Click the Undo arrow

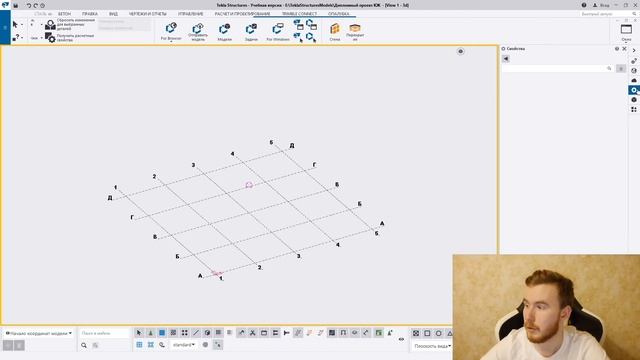29,6
